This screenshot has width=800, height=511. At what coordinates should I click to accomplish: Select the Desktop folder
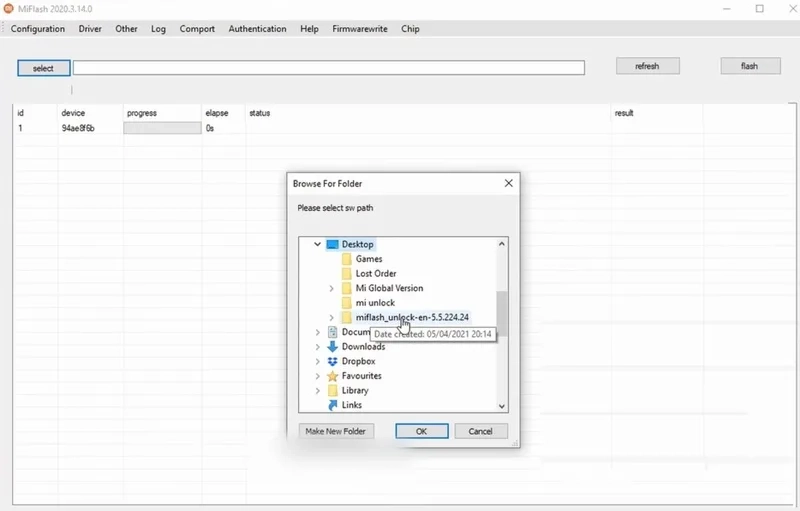point(358,244)
